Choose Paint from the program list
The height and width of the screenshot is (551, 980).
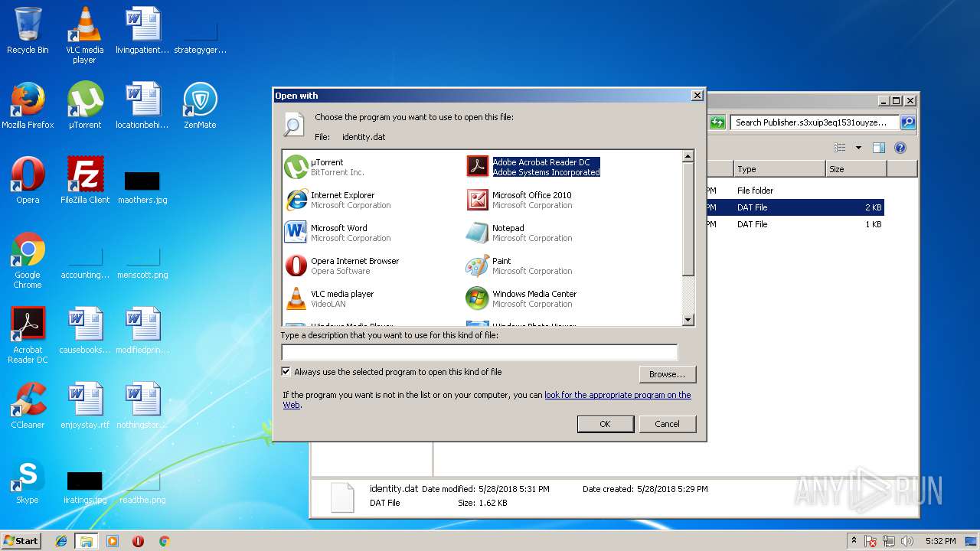(519, 266)
